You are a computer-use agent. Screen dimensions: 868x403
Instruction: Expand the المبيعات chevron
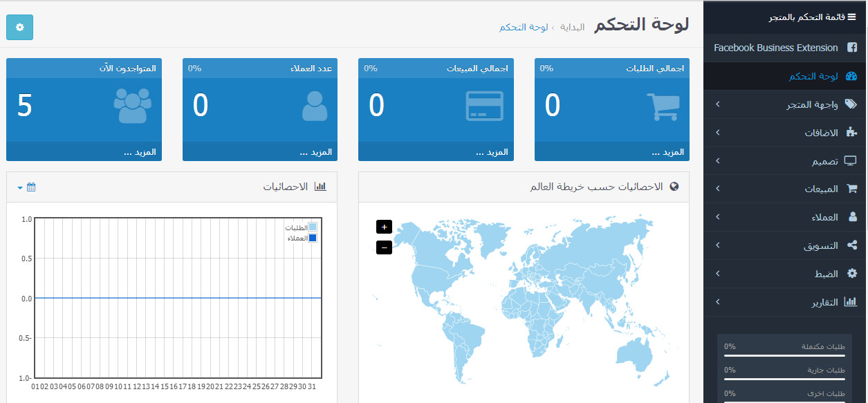point(717,189)
